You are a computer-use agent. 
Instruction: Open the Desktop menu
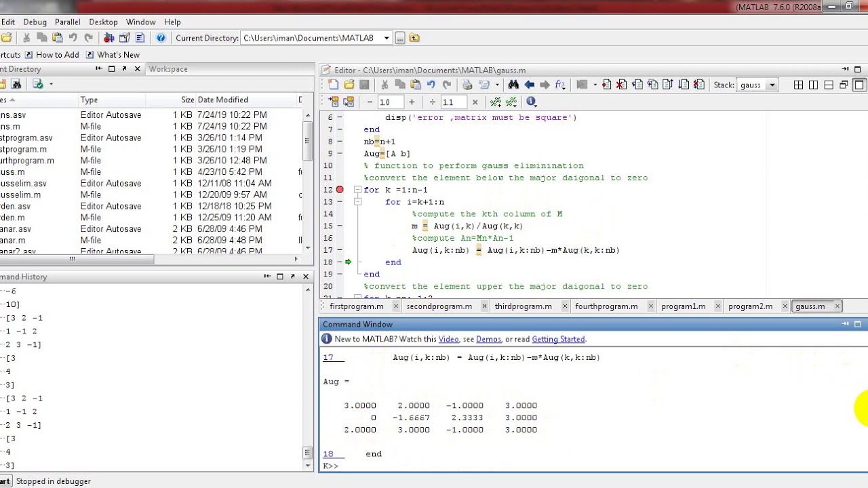coord(103,22)
